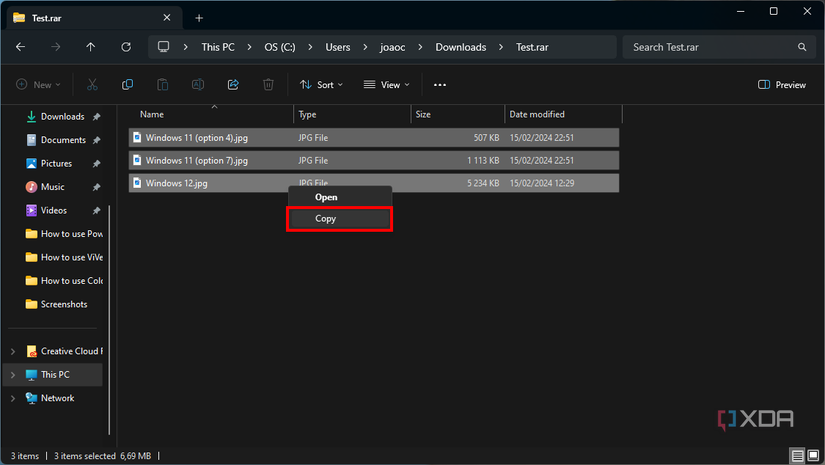Viewport: 825px width, 465px height.
Task: Click the 15/02/2024 12:29 date cell
Action: (541, 183)
